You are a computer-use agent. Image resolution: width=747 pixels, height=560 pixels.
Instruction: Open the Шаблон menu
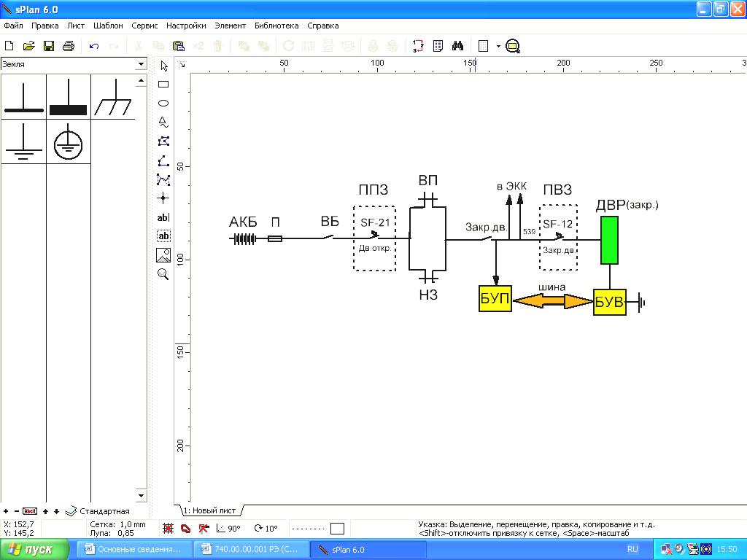point(108,26)
